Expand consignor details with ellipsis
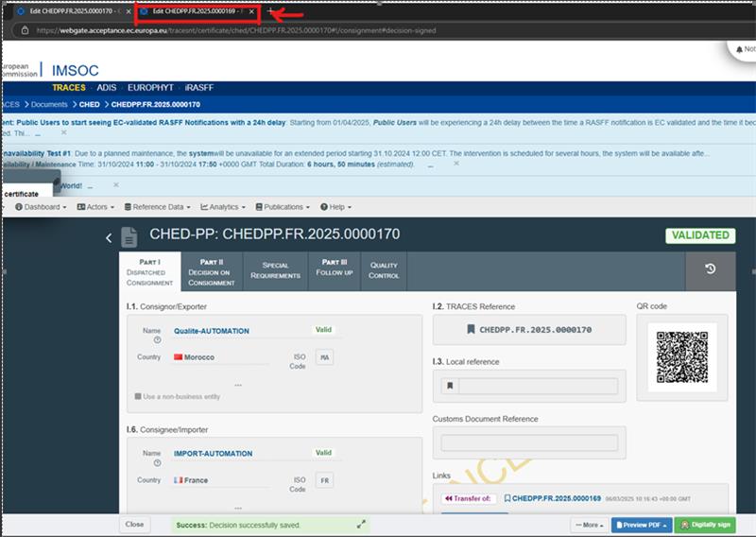The height and width of the screenshot is (537, 756). click(238, 385)
